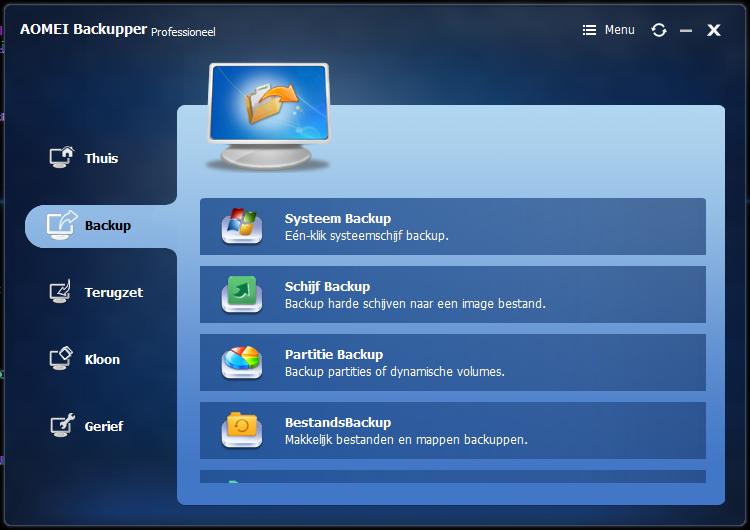Screen dimensions: 750x530
Task: Switch to the Kloon tab
Action: pos(102,359)
